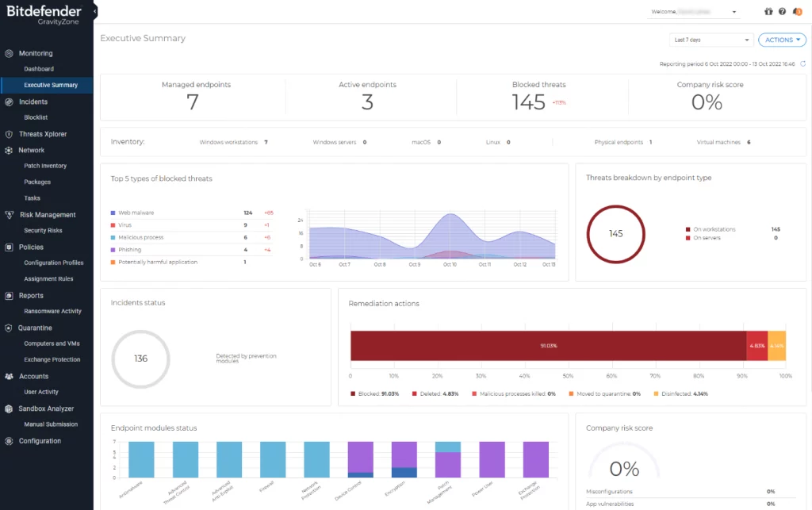Click the Blocked 91.03% remediation bar segment

[x=547, y=346]
